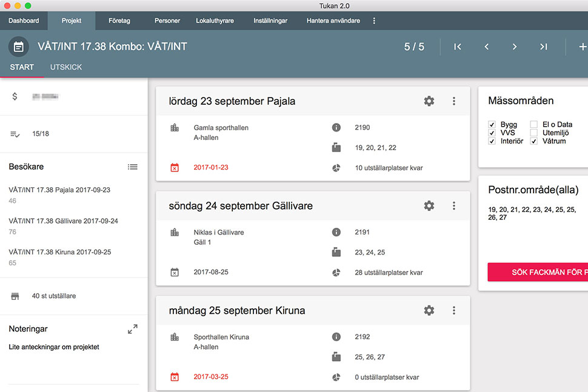Switch to the UTSKICK tab
The width and height of the screenshot is (588, 392).
tap(66, 67)
